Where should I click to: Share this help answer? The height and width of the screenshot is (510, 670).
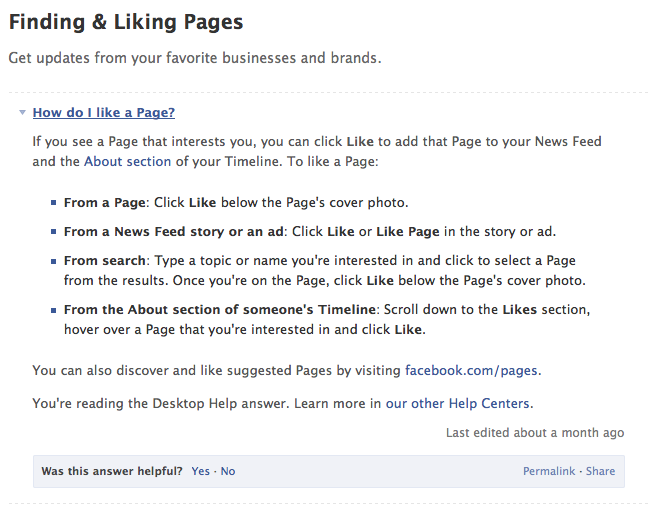(x=601, y=471)
